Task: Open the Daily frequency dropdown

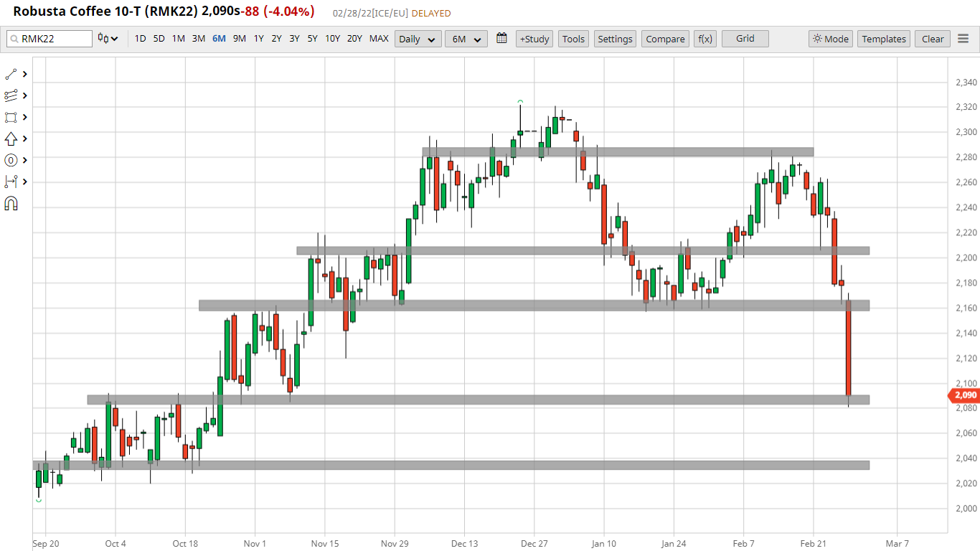Action: pos(418,39)
